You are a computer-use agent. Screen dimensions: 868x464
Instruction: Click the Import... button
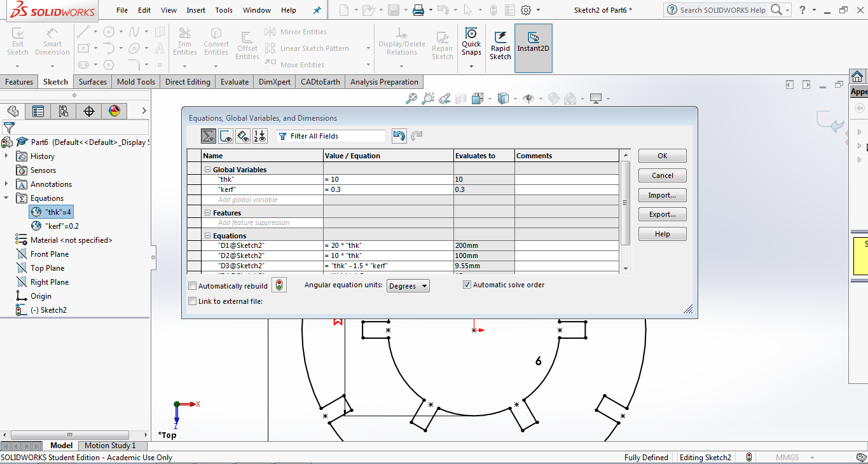coord(662,195)
